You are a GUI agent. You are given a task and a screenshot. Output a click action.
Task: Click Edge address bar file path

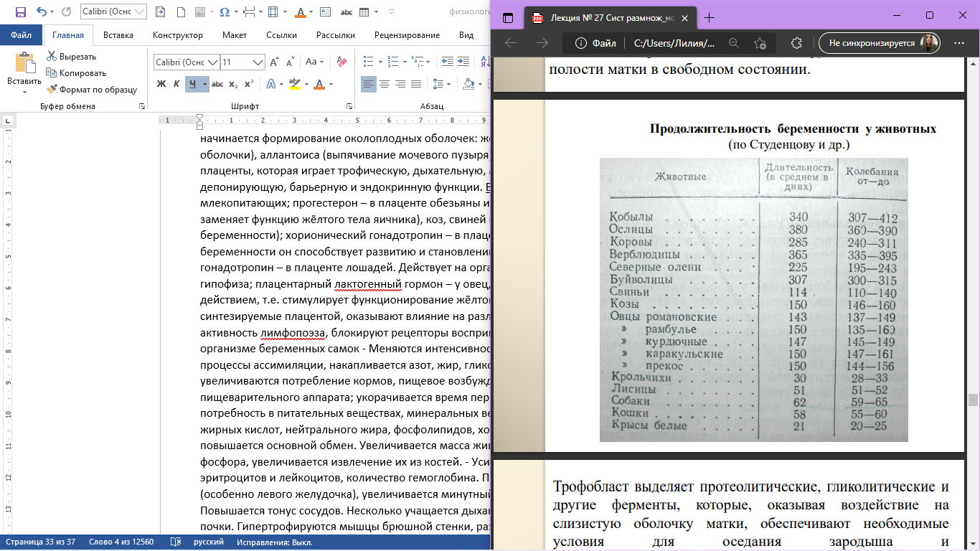[674, 43]
